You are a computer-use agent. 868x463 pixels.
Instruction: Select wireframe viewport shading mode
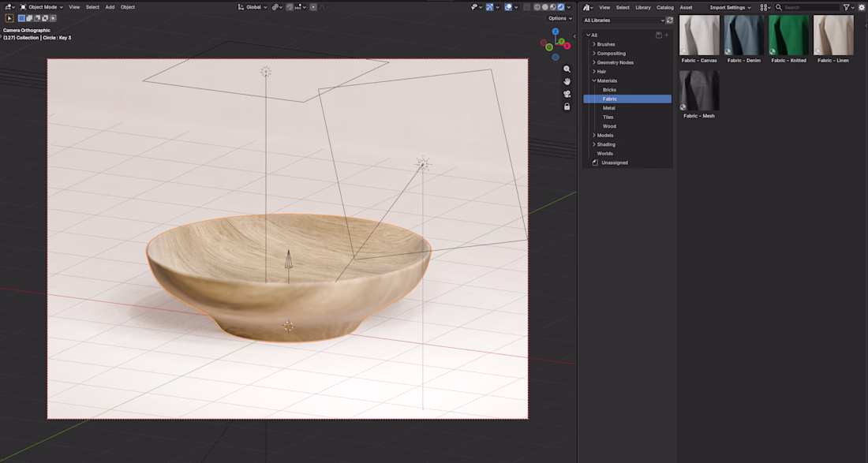pyautogui.click(x=537, y=7)
